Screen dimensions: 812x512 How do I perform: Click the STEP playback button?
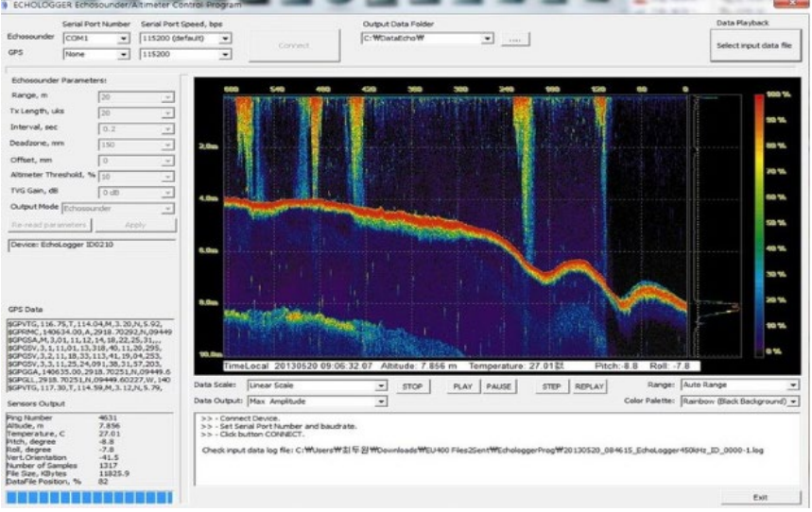point(551,386)
